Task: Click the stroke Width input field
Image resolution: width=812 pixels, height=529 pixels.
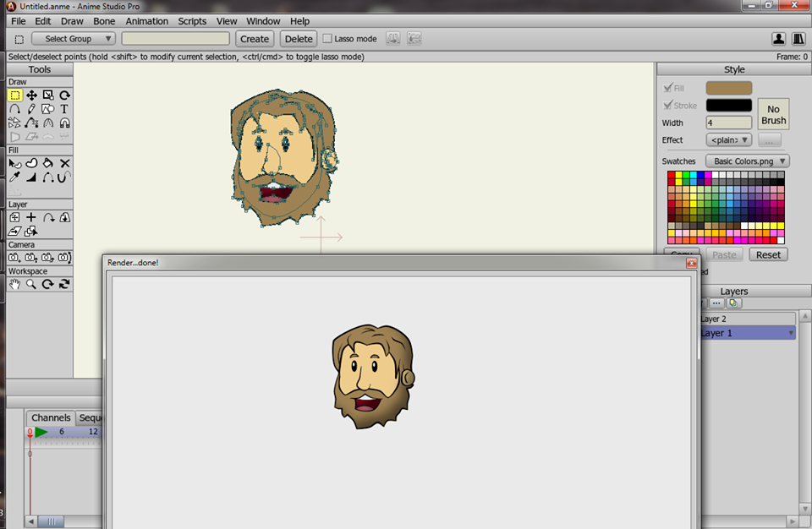Action: click(x=728, y=123)
